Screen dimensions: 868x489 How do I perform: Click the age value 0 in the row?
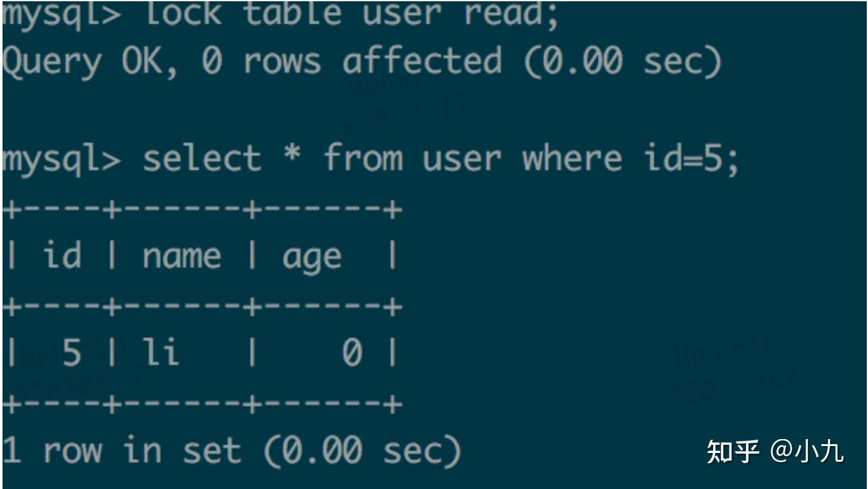(x=352, y=353)
